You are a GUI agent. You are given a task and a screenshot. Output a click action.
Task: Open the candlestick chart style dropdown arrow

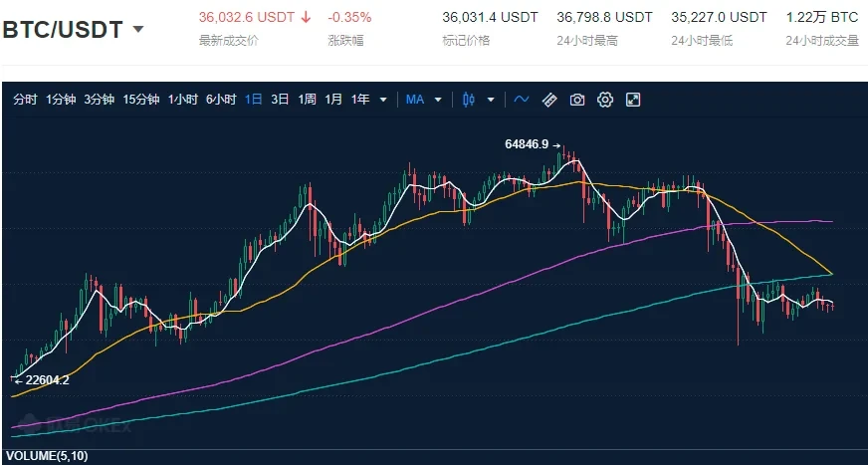click(x=491, y=100)
